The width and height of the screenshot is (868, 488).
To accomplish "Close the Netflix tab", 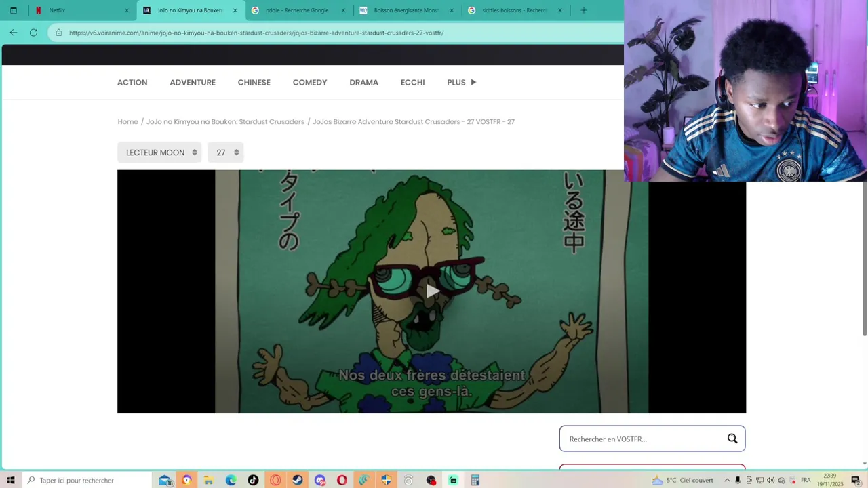I will pyautogui.click(x=127, y=10).
